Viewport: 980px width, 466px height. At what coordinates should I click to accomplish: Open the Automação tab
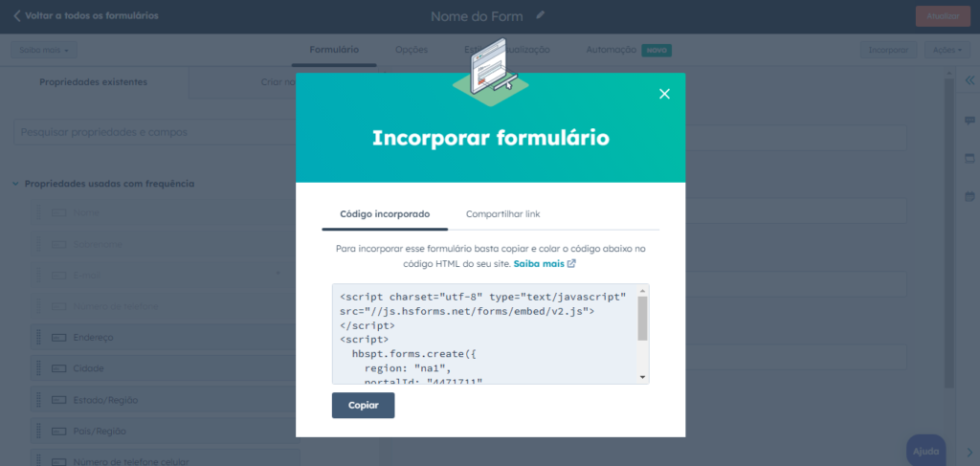(611, 50)
